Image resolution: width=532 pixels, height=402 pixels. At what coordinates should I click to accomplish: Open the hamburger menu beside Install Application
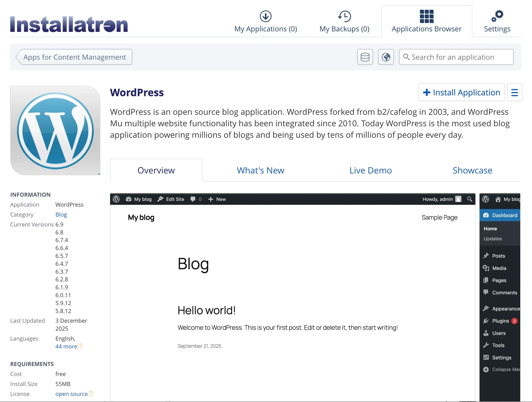(514, 92)
